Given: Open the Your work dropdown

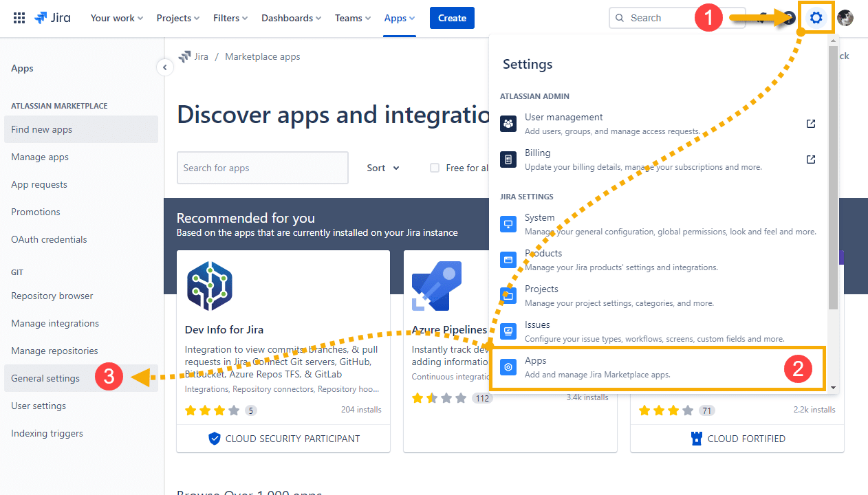Looking at the screenshot, I should click(117, 18).
